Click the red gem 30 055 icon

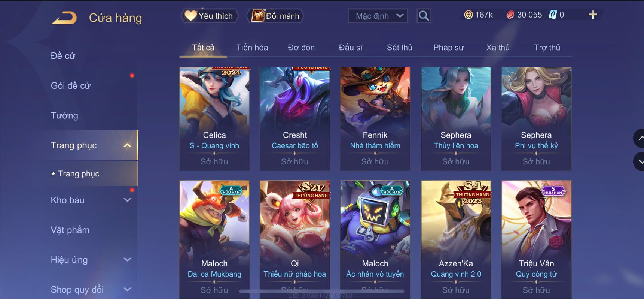tap(510, 15)
